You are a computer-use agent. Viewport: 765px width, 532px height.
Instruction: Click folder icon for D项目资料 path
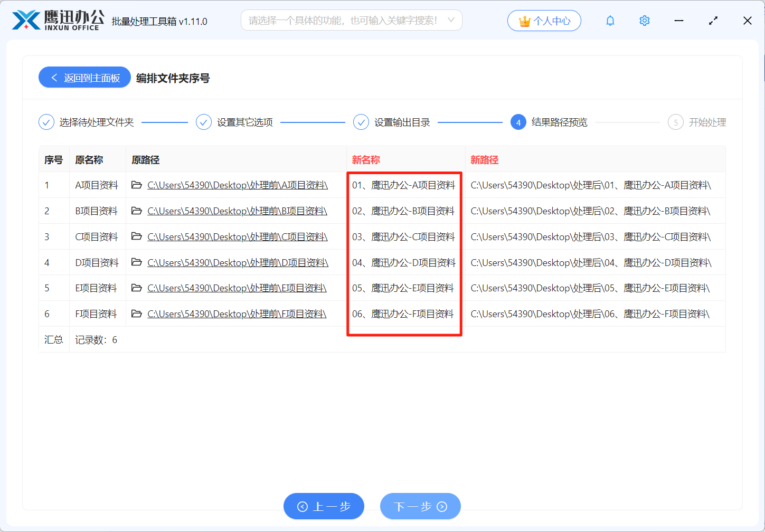pos(137,262)
